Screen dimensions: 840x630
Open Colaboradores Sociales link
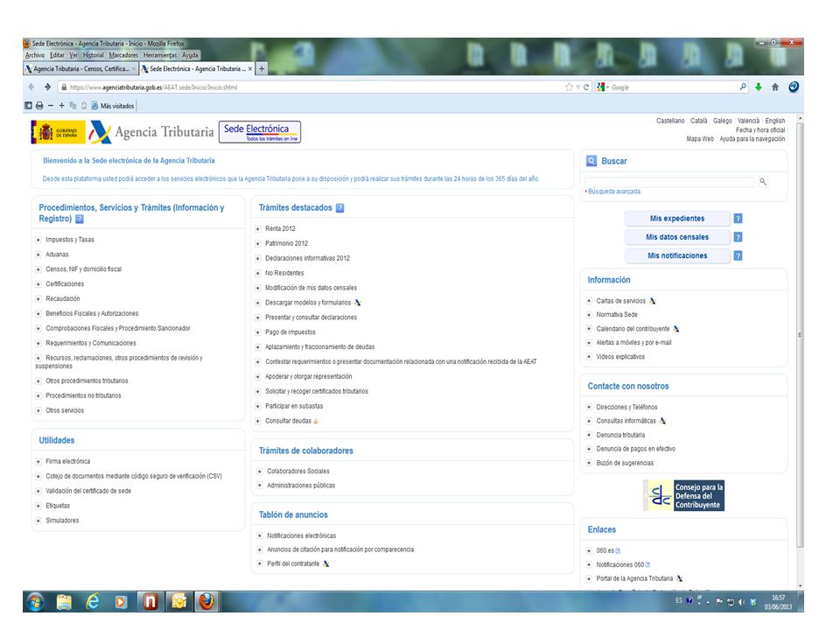[298, 472]
